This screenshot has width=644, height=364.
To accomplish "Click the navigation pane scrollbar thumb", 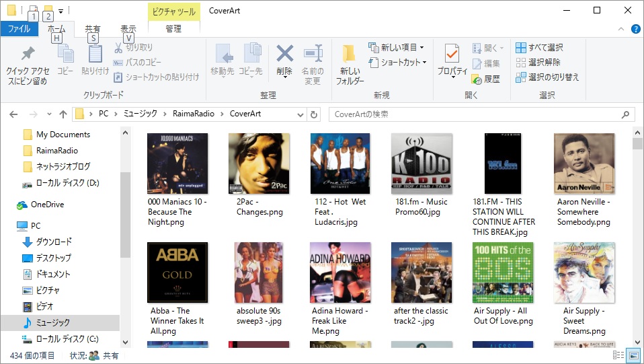I will [x=125, y=215].
